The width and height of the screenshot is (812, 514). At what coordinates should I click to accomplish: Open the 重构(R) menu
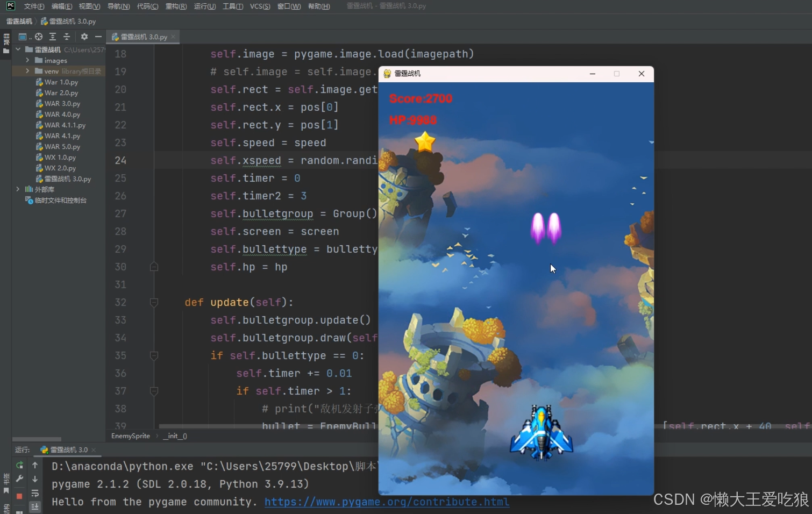176,6
